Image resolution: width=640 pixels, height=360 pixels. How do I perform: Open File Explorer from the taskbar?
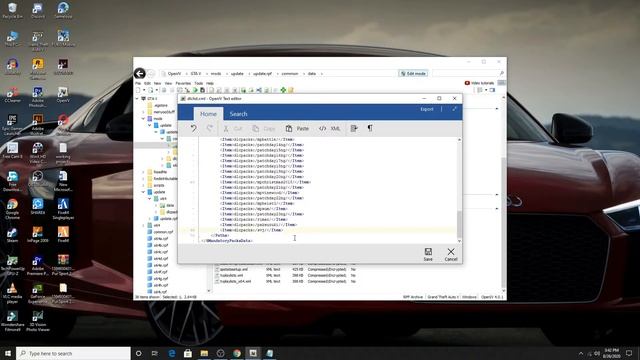click(x=204, y=353)
